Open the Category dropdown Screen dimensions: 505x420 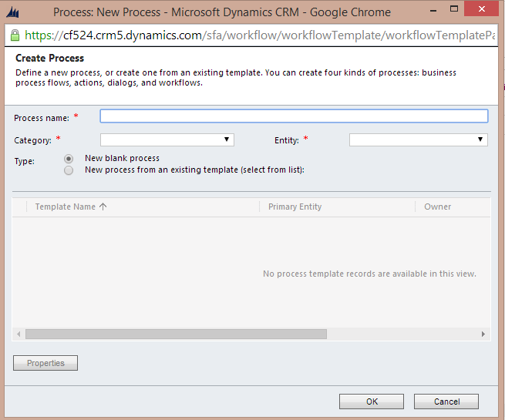click(x=167, y=139)
